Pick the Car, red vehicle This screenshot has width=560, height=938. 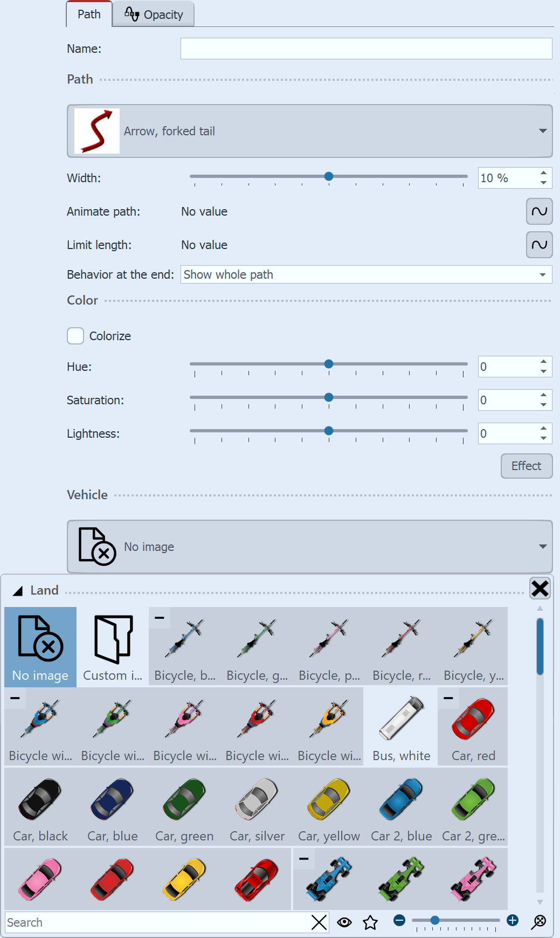point(474,727)
